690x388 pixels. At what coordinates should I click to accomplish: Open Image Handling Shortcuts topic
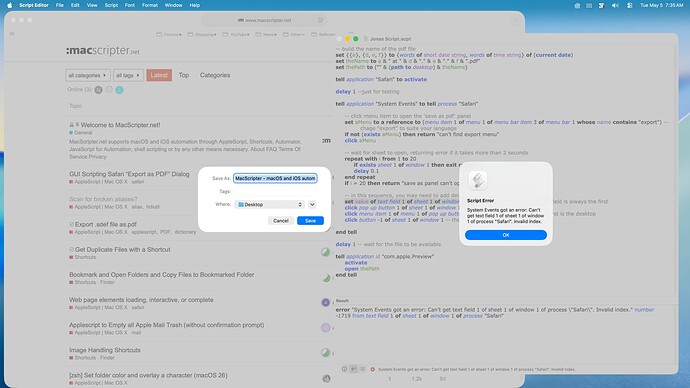pyautogui.click(x=105, y=350)
